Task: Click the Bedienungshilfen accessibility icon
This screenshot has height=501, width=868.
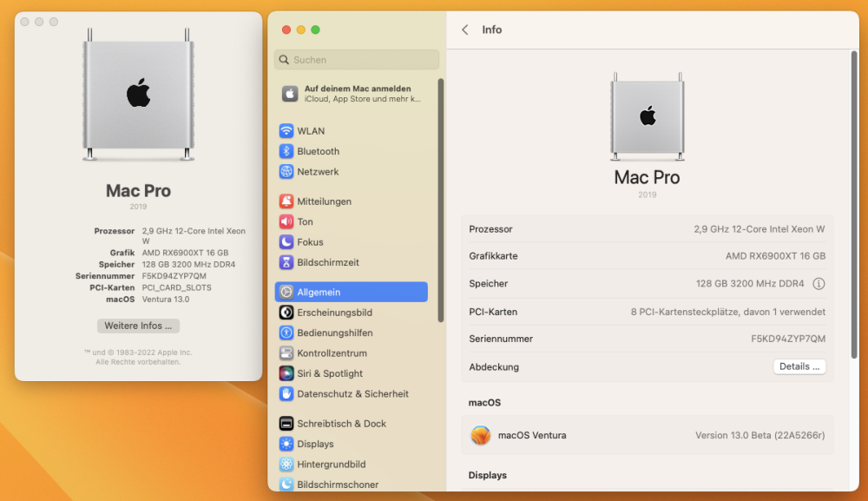Action: click(286, 333)
